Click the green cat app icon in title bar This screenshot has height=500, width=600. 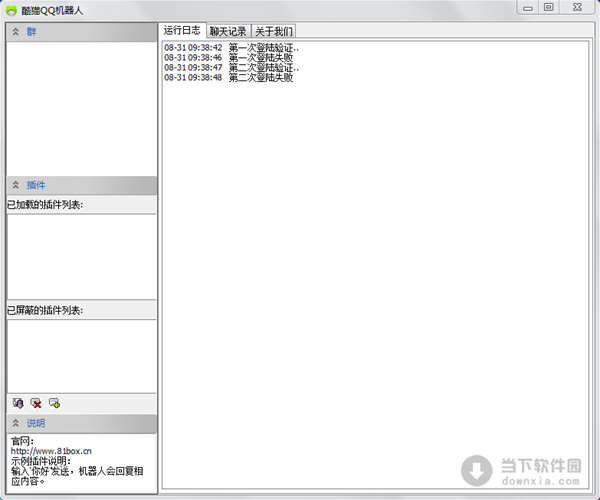click(11, 11)
